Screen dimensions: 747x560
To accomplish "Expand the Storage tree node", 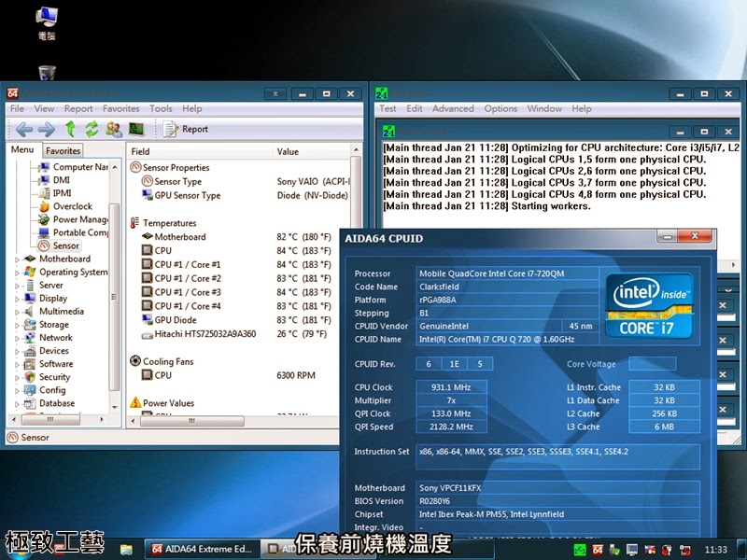I will point(17,325).
